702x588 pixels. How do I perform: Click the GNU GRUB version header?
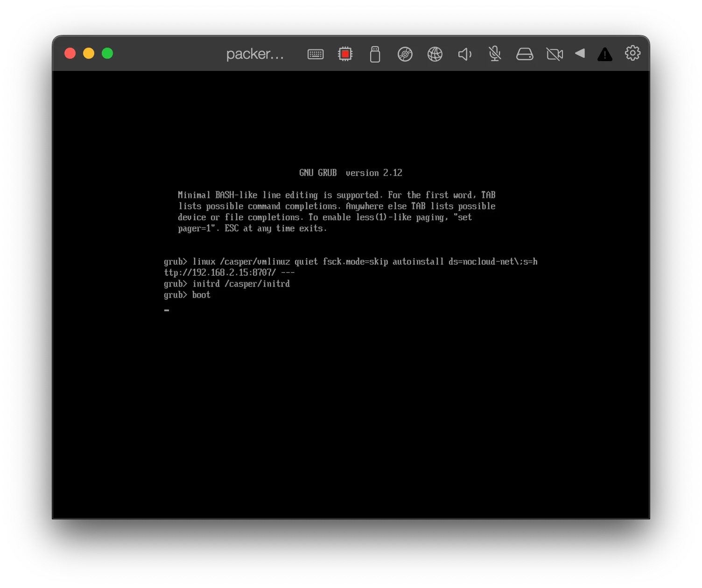point(351,173)
